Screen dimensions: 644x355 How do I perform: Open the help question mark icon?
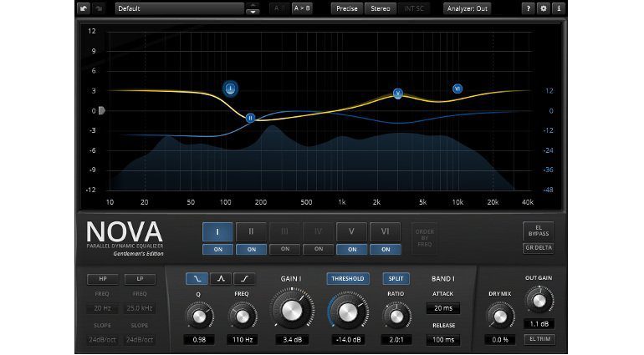tap(529, 8)
